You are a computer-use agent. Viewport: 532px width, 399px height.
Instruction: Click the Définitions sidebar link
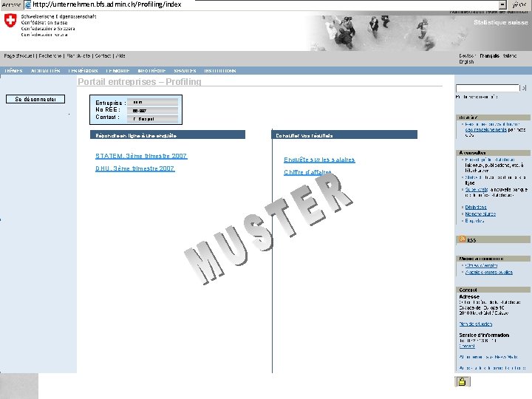476,208
